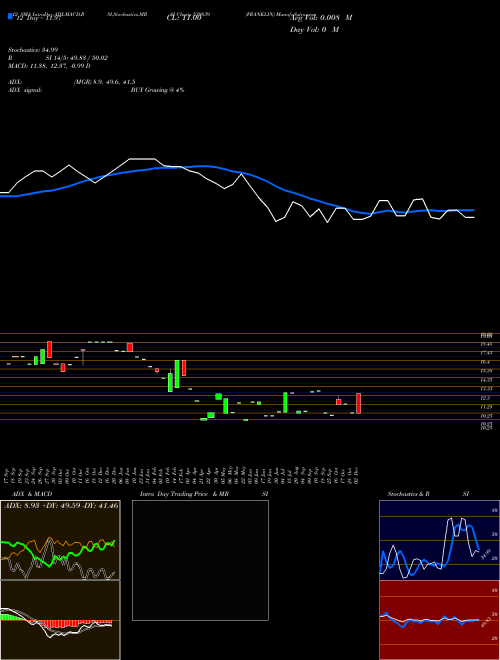The width and height of the screenshot is (500, 660).
Task: Click the 'Stochastics & R' panel heading
Action: [408, 494]
